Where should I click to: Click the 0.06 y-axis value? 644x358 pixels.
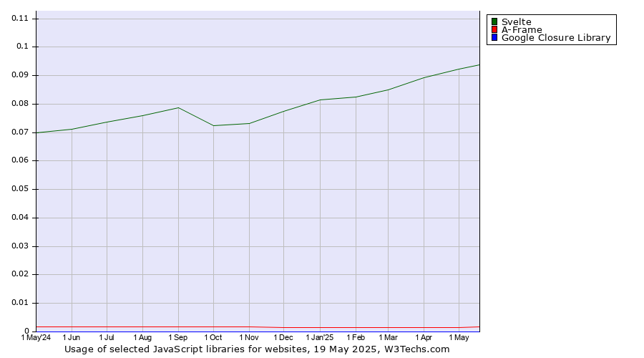pyautogui.click(x=20, y=160)
